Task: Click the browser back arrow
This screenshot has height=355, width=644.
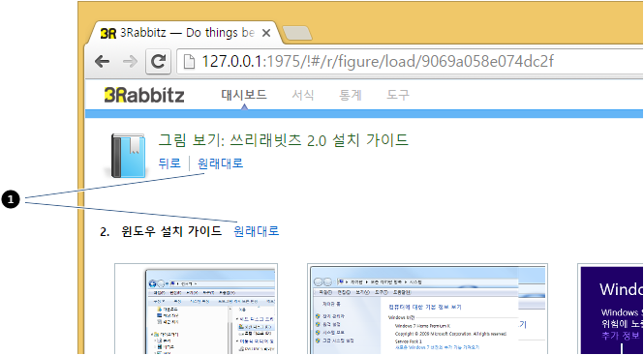Action: [x=102, y=62]
